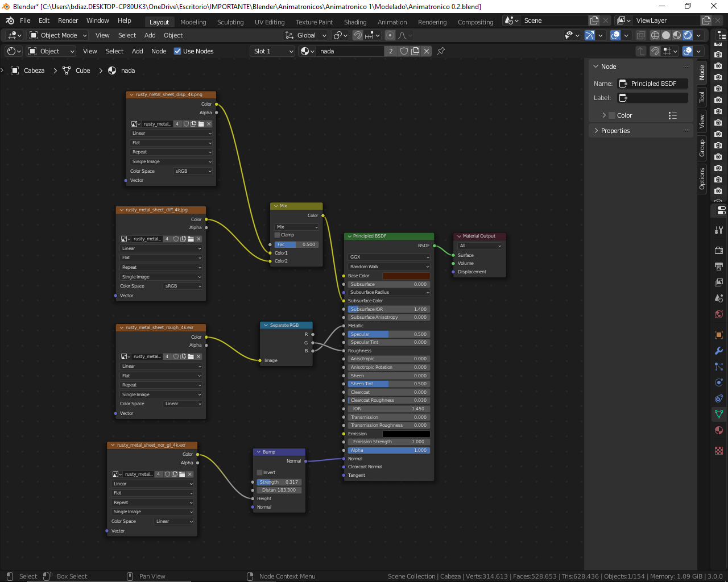Click the Emission color swatch

tap(406, 434)
